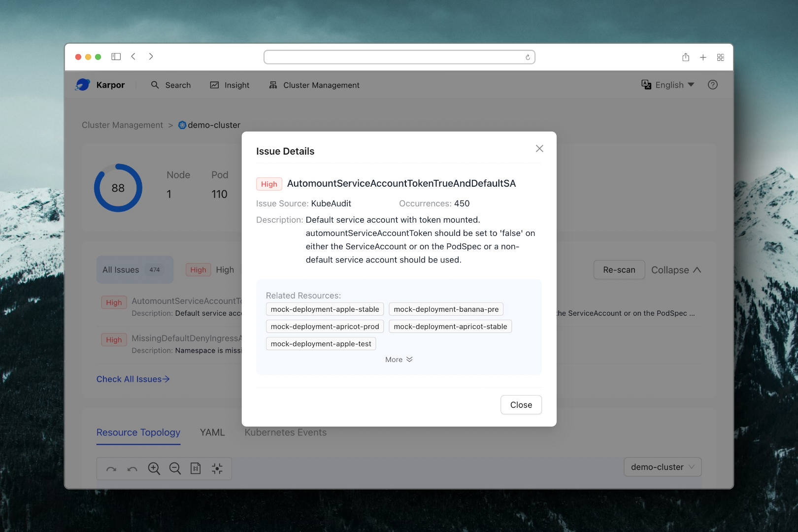Open the English language dropdown
798x532 pixels.
pos(668,85)
